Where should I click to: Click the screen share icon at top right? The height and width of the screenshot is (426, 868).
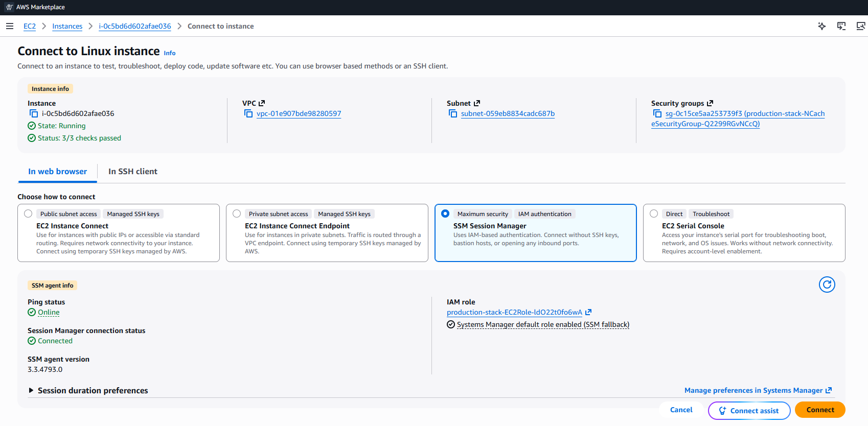pos(861,26)
